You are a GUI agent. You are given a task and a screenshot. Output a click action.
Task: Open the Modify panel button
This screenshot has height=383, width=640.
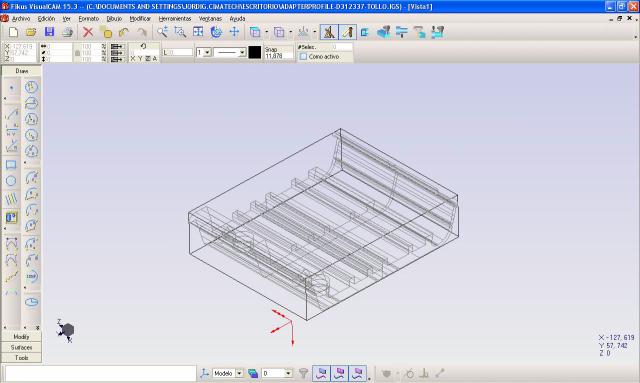[x=21, y=336]
